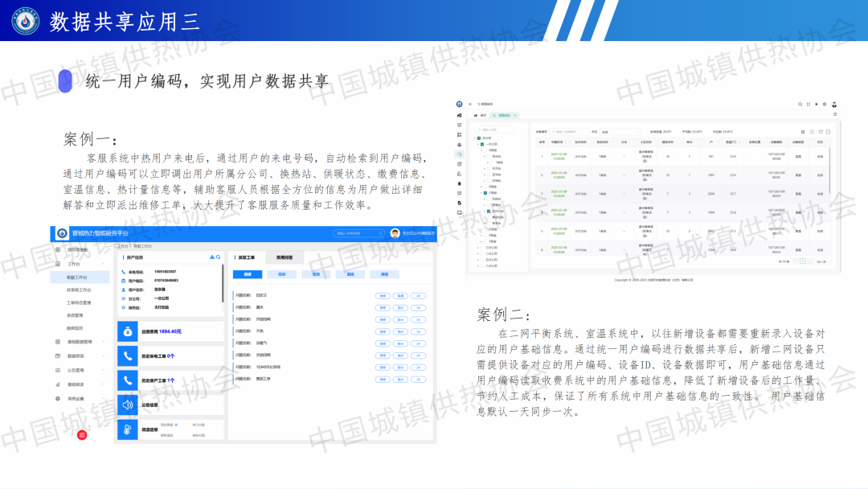The height and width of the screenshot is (489, 868).
Task: Switch to the 常用问答 tab
Action: pyautogui.click(x=285, y=257)
